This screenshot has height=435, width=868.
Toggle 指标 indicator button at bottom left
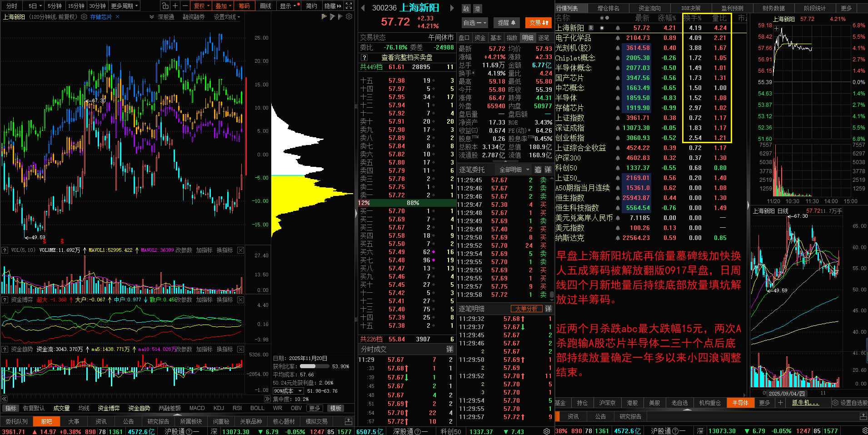click(x=10, y=408)
